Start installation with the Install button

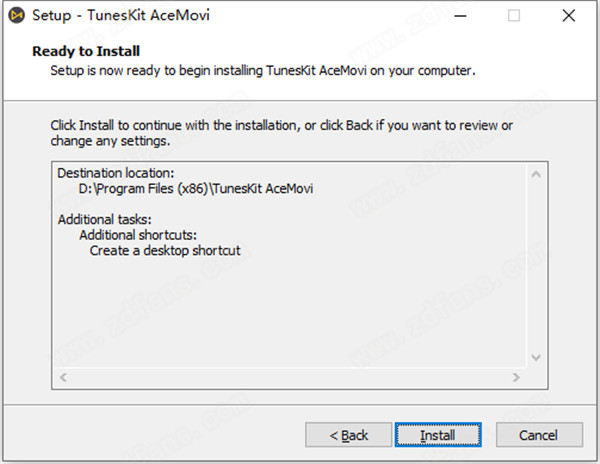[438, 435]
